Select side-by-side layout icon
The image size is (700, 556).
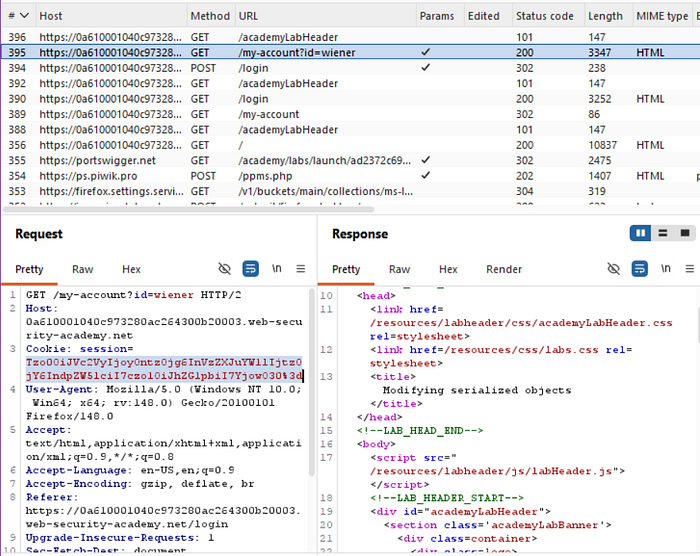641,233
